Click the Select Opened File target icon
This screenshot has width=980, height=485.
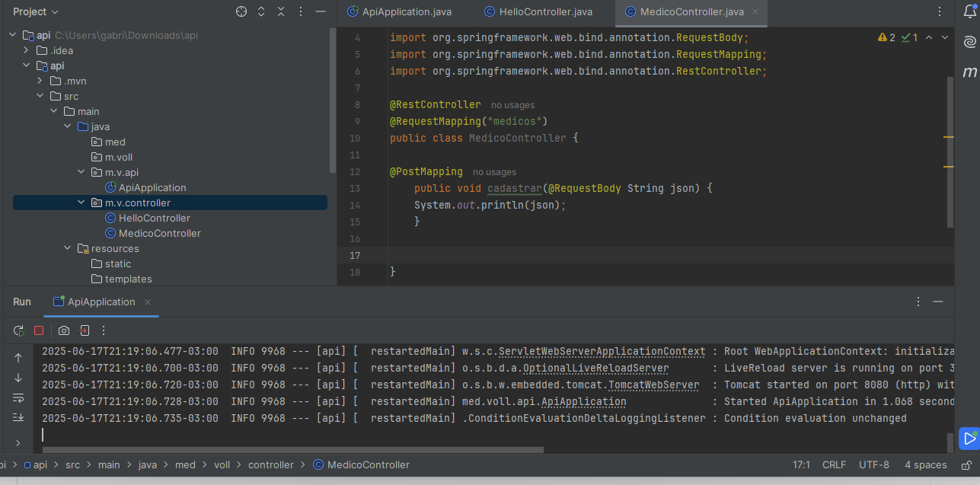(241, 11)
